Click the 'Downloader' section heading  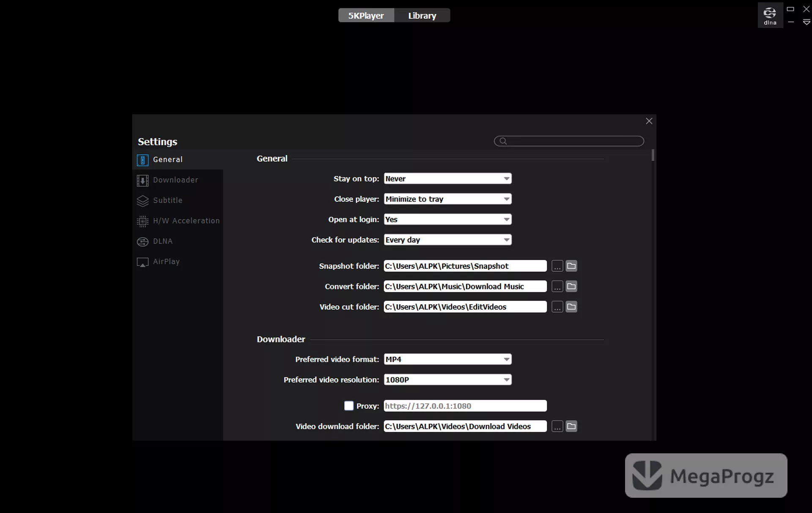click(x=281, y=339)
